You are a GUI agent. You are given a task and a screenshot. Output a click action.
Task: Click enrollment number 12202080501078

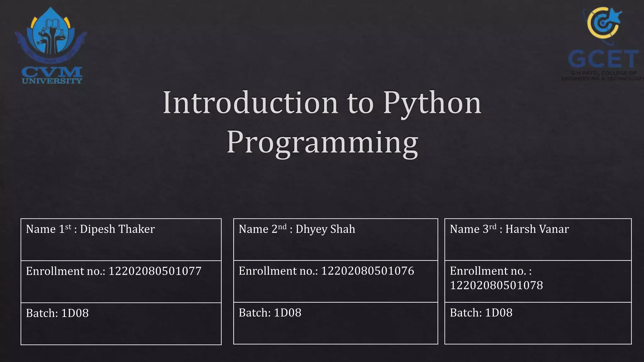click(496, 285)
